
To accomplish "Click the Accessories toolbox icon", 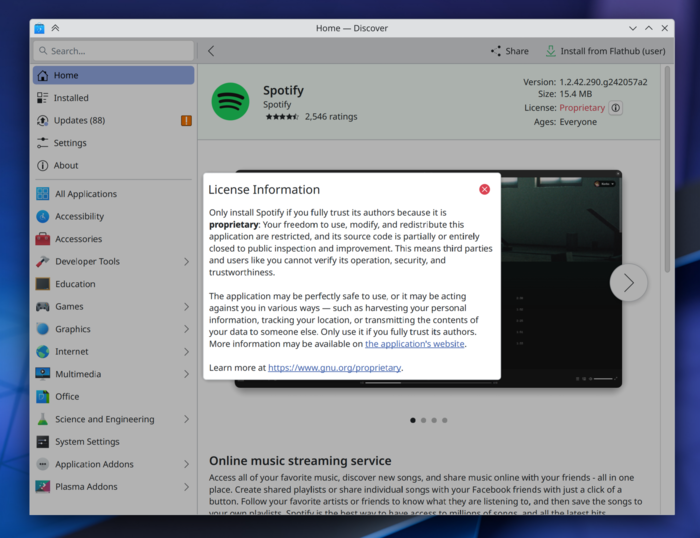I will [43, 239].
